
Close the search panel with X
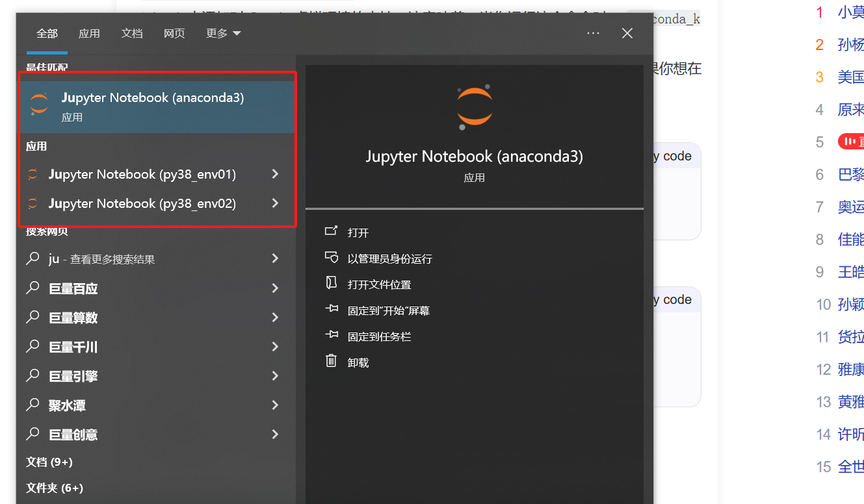[x=627, y=33]
